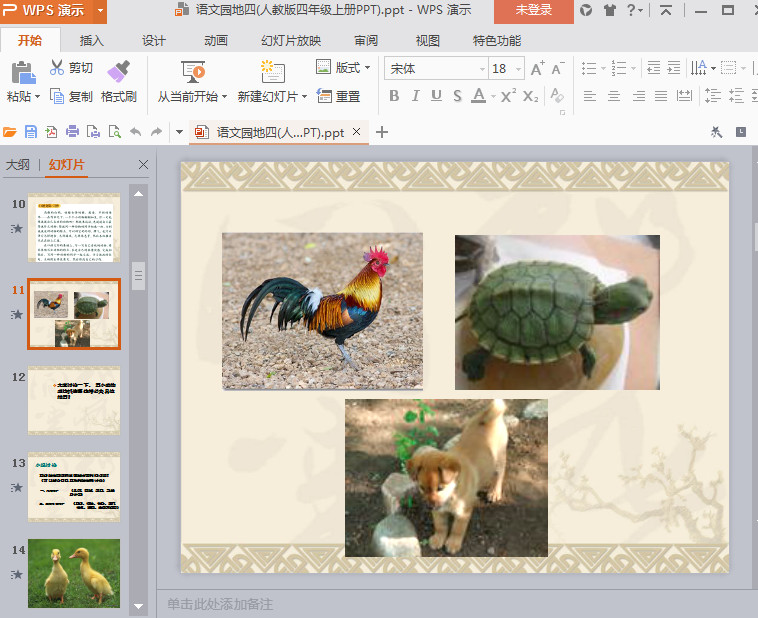The height and width of the screenshot is (618, 758).
Task: Click the 剪切 cut scissors icon
Action: tap(56, 68)
